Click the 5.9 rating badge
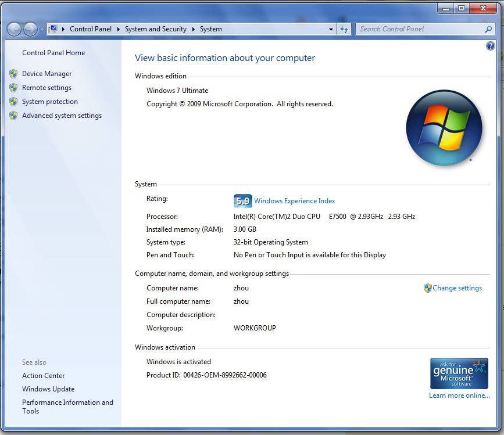This screenshot has height=435, width=504. tap(242, 201)
